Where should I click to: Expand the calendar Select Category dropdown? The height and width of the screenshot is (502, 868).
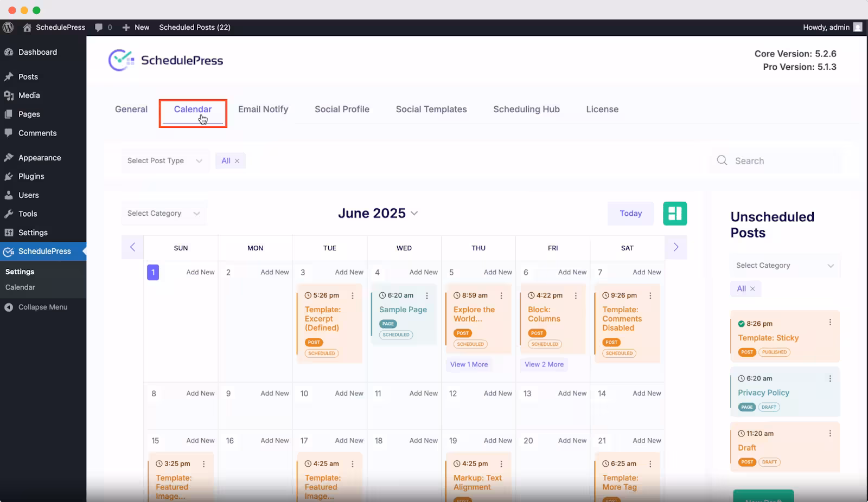[x=164, y=214]
